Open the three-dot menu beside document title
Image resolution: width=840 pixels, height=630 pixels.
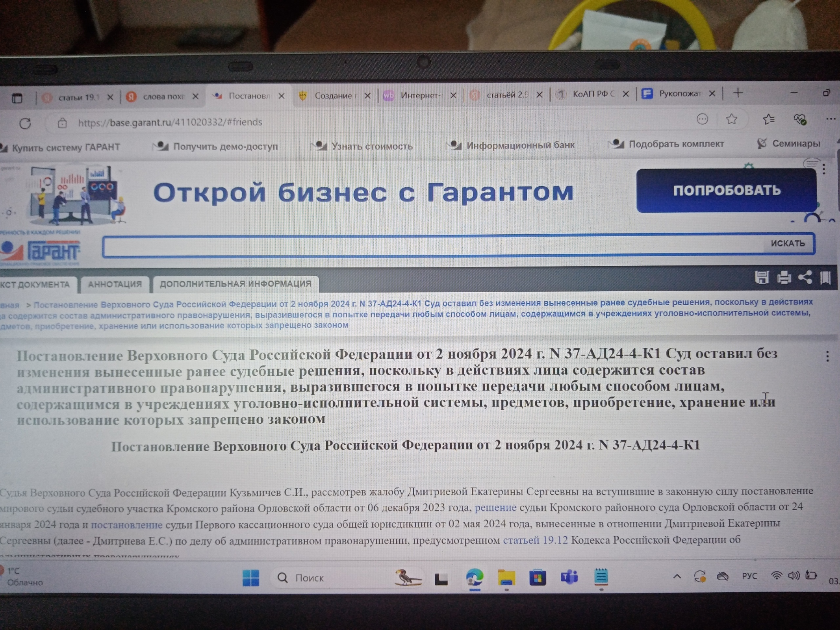pos(827,356)
